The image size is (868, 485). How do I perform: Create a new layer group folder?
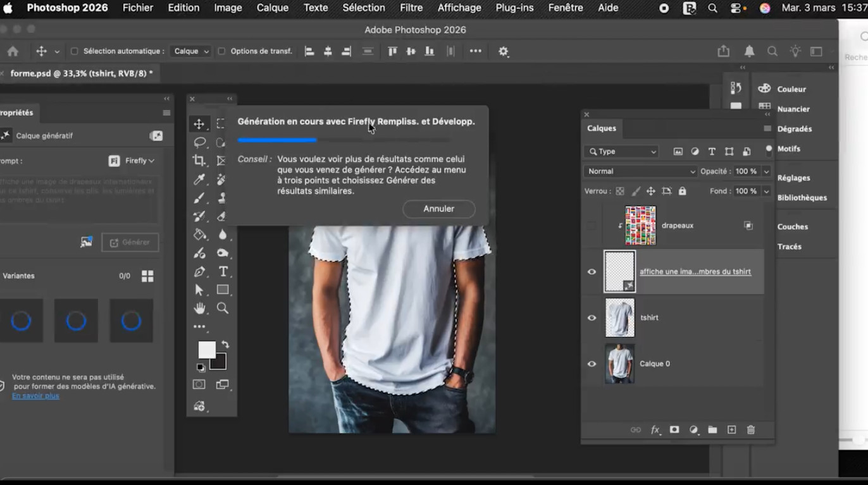click(x=712, y=430)
